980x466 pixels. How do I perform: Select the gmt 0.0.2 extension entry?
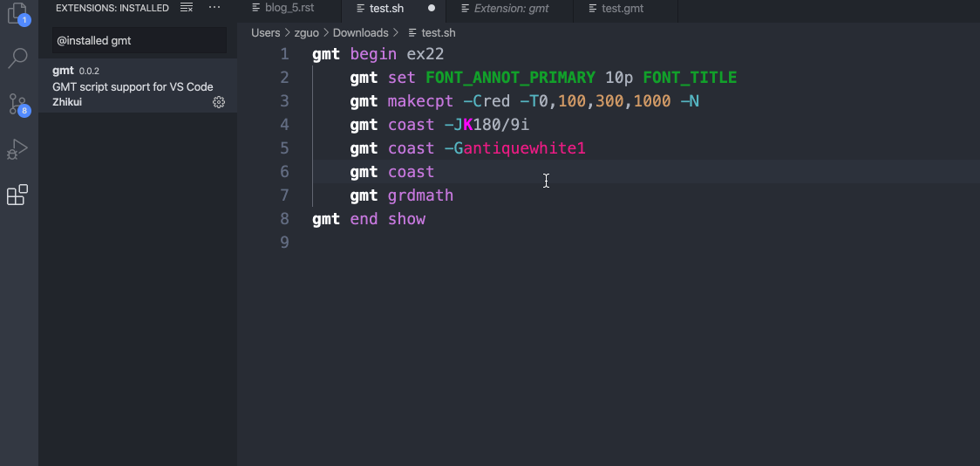pyautogui.click(x=138, y=86)
